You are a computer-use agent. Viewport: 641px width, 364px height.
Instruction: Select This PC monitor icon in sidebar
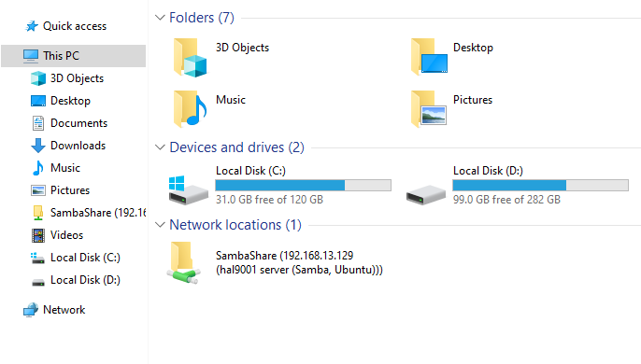point(31,56)
